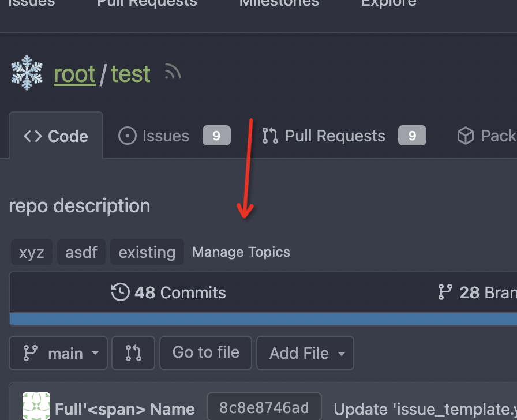
Task: Open Milestones in the top navigation
Action: 279,3
